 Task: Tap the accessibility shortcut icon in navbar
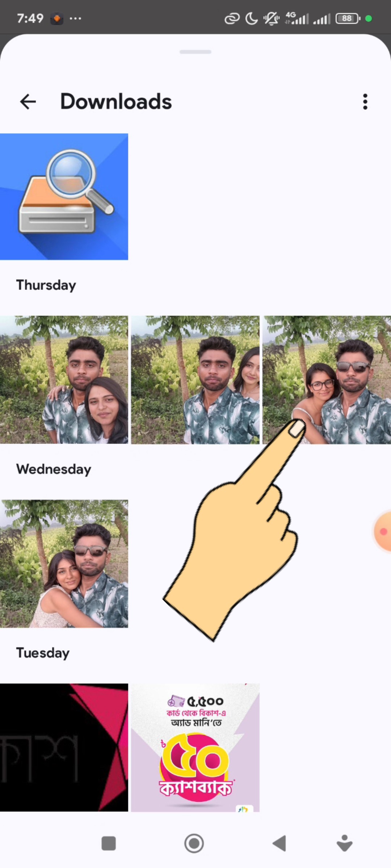click(344, 843)
